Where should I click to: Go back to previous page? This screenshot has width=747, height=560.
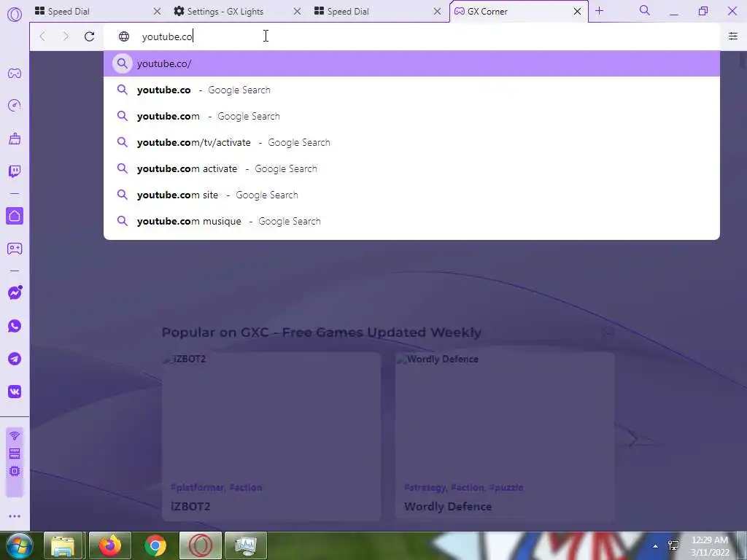(42, 36)
